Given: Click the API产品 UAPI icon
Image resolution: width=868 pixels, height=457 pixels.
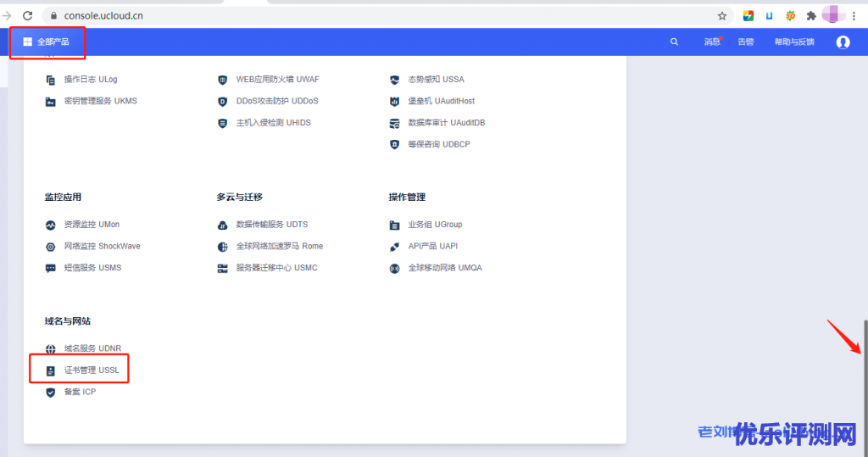Looking at the screenshot, I should [x=394, y=247].
